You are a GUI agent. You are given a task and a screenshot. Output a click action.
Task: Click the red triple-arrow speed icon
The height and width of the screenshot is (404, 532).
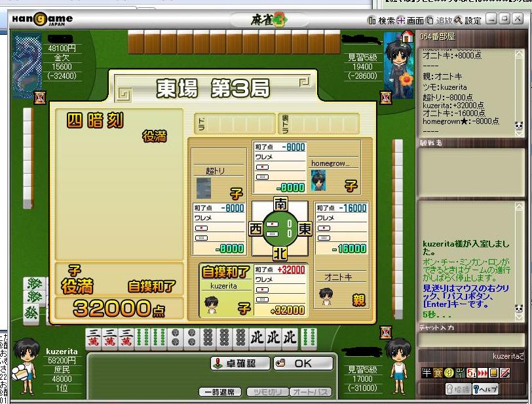pos(482,373)
